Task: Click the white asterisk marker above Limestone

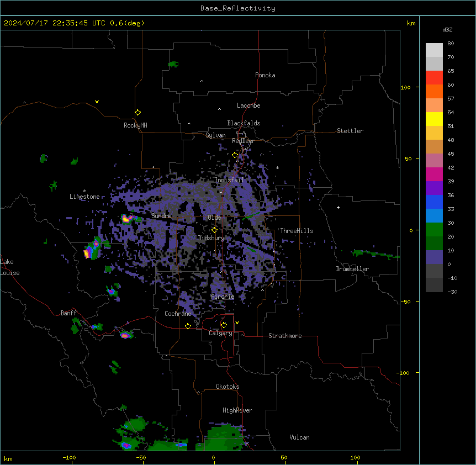Action: pyautogui.click(x=84, y=191)
